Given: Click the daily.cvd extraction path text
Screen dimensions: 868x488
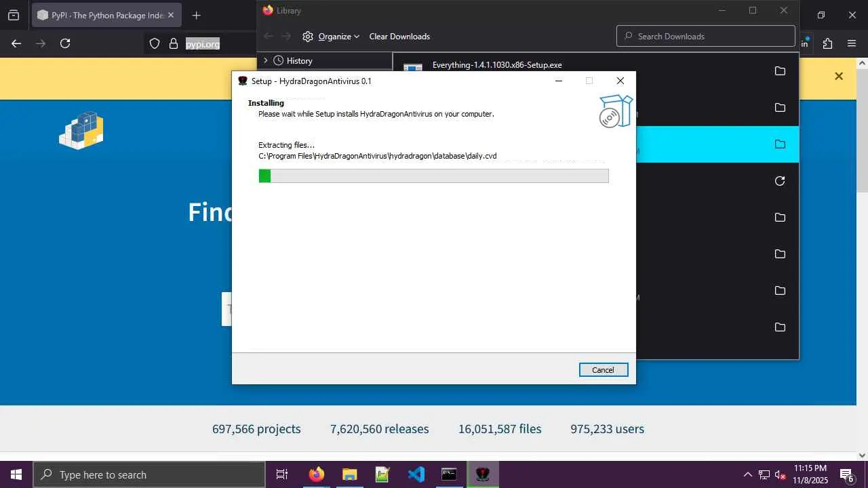Looking at the screenshot, I should 378,156.
